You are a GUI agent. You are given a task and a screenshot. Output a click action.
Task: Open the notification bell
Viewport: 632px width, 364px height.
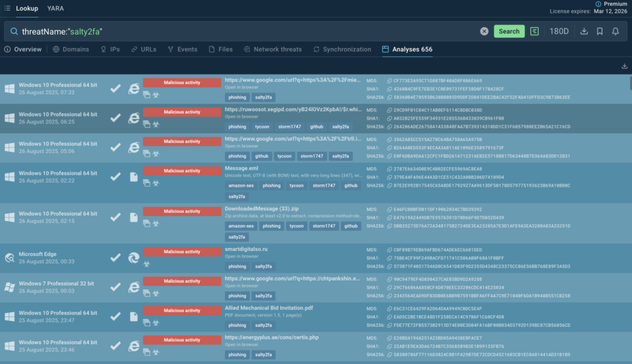point(615,31)
